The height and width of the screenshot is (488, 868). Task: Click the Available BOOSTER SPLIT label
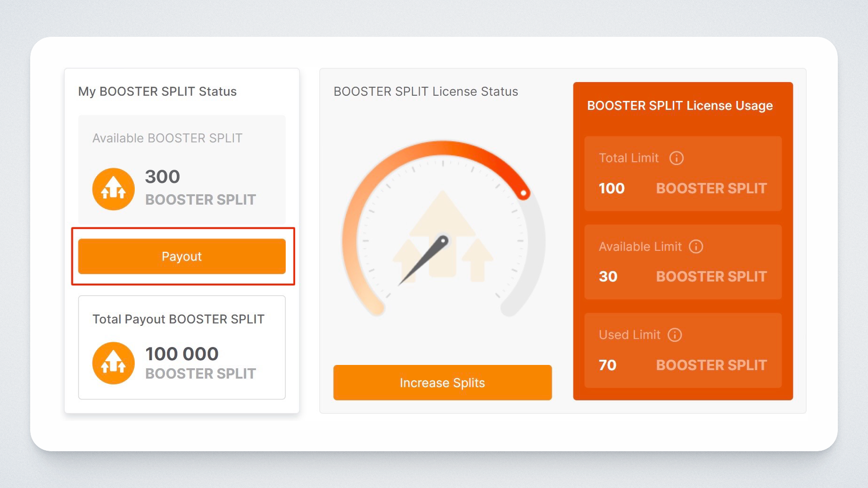pos(167,138)
